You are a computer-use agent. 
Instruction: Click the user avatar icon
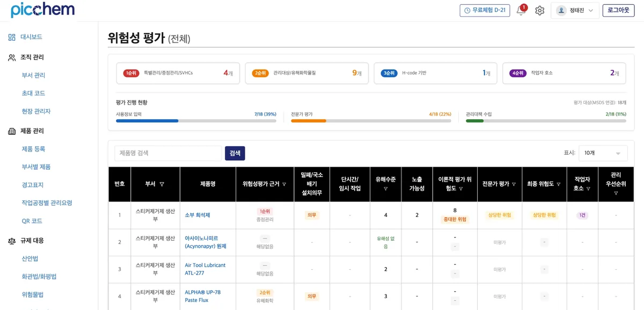coord(561,10)
